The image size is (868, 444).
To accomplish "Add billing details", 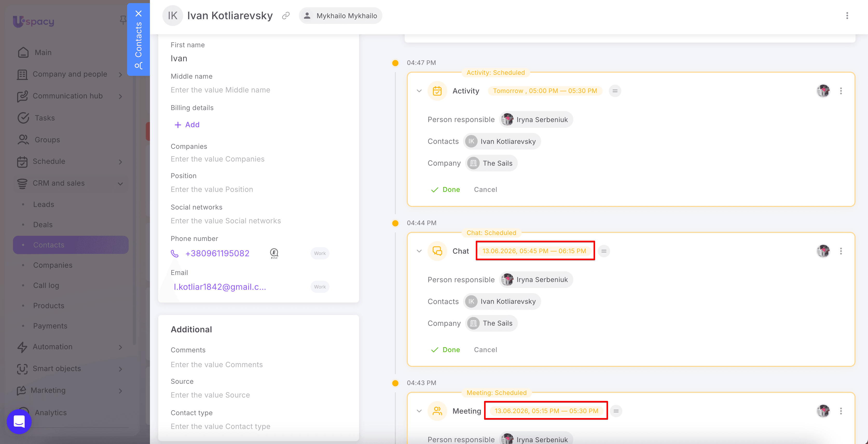I will point(187,125).
